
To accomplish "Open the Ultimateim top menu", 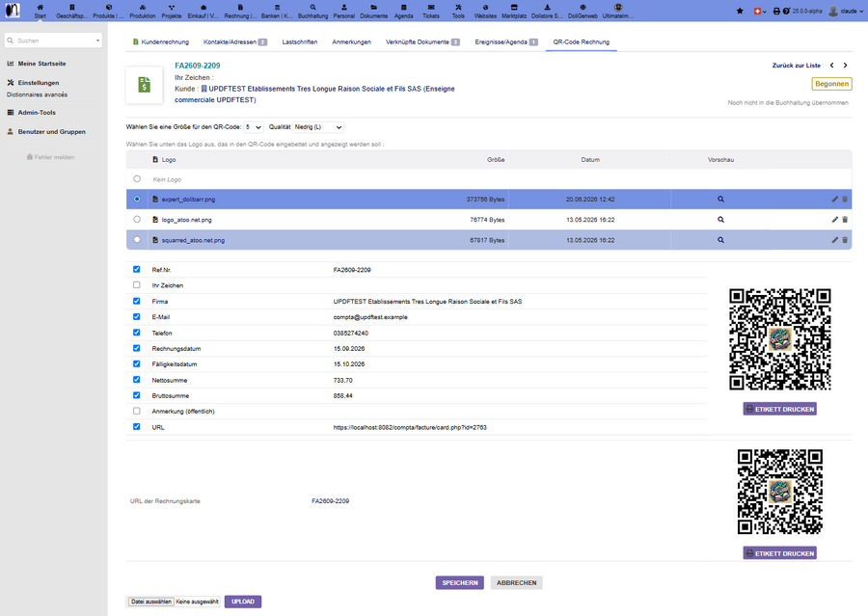I will pos(618,11).
